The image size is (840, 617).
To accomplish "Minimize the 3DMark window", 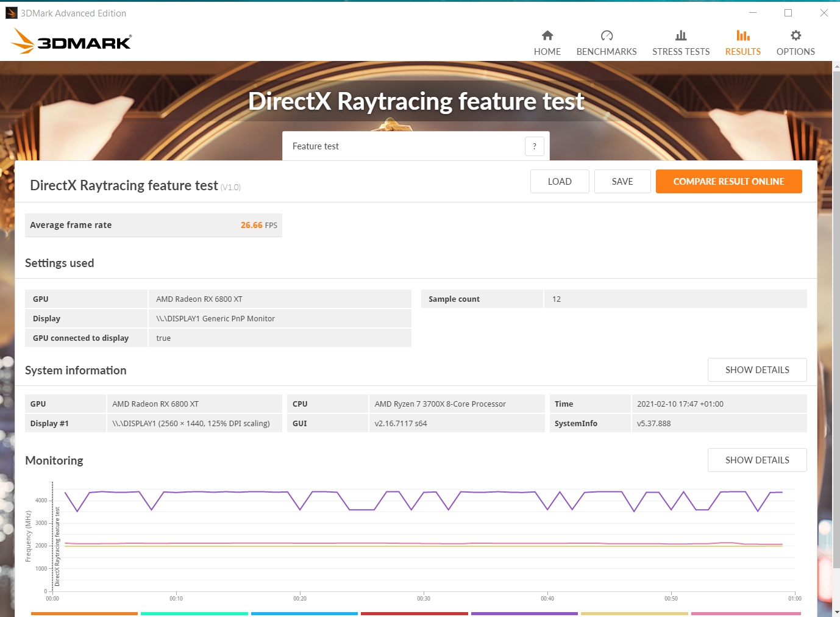I will point(753,13).
